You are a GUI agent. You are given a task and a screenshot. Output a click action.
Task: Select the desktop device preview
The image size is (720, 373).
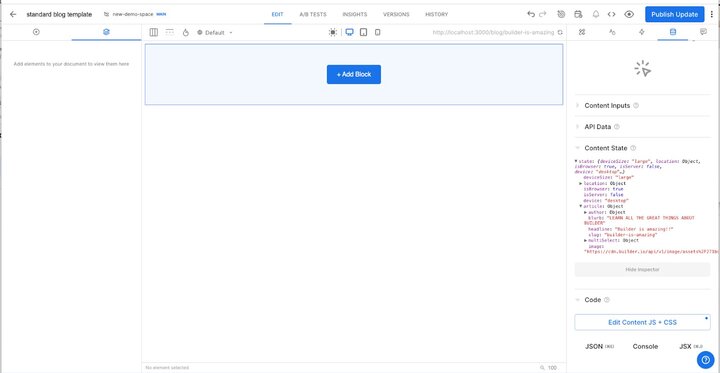coord(349,32)
